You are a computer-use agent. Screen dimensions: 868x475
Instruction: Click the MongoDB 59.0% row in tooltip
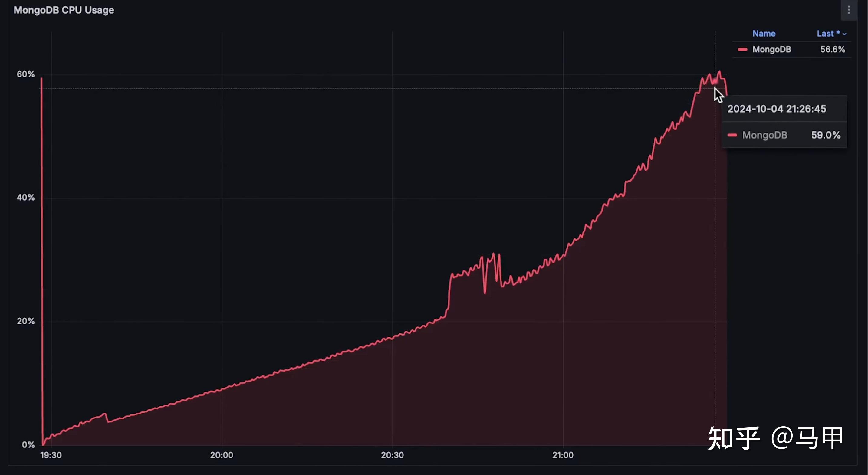click(784, 135)
